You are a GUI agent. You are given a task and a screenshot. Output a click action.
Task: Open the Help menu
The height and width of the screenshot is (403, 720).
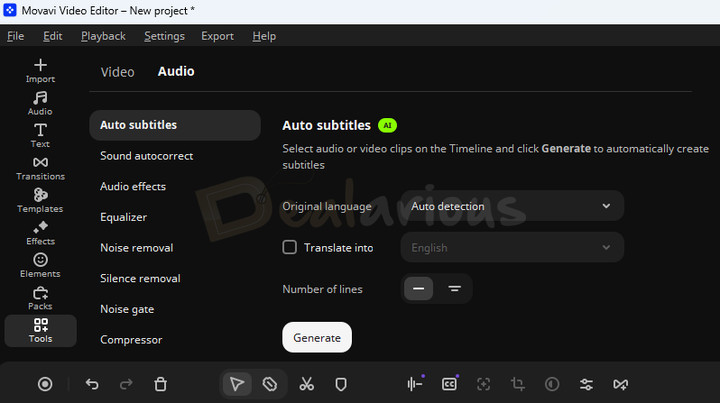pos(264,36)
